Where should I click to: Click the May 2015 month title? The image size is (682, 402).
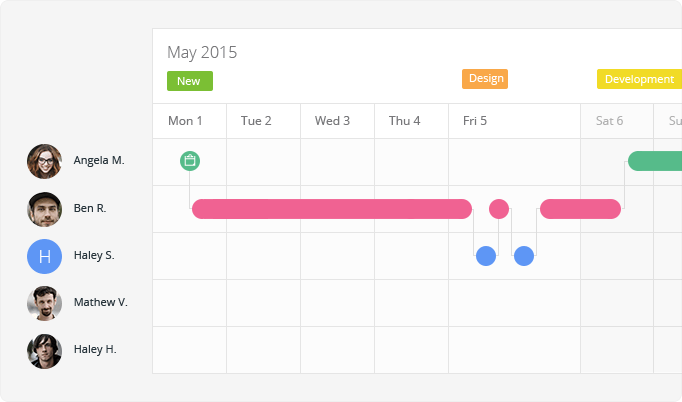tap(202, 53)
